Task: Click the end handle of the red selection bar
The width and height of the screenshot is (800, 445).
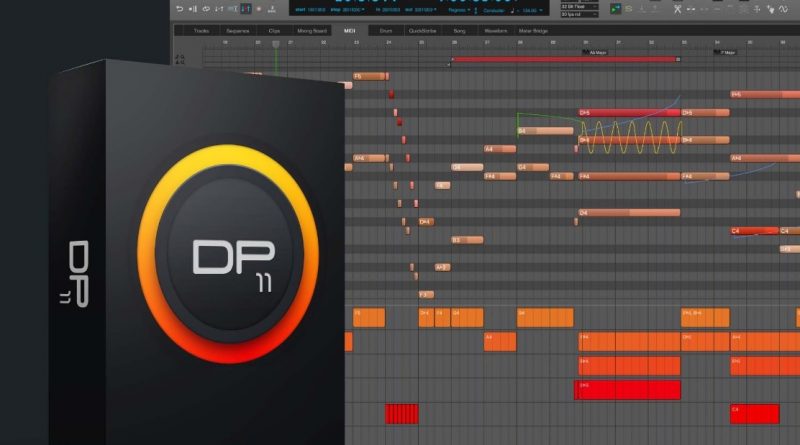Action: point(678,60)
